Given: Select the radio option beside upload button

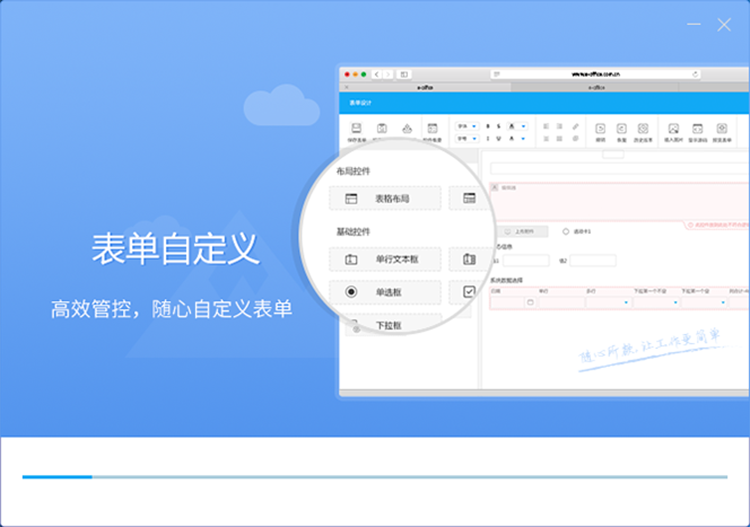Looking at the screenshot, I should [566, 231].
